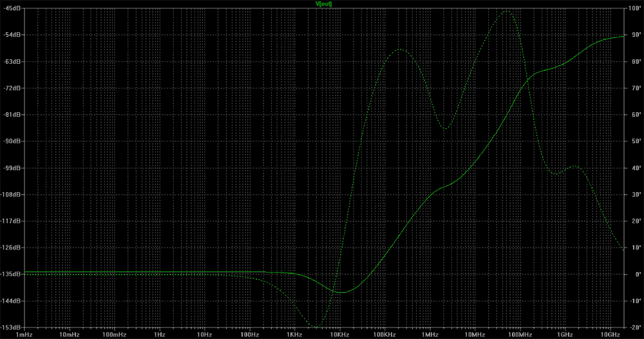
Task: Click the 90° phase axis label
Action: click(637, 35)
